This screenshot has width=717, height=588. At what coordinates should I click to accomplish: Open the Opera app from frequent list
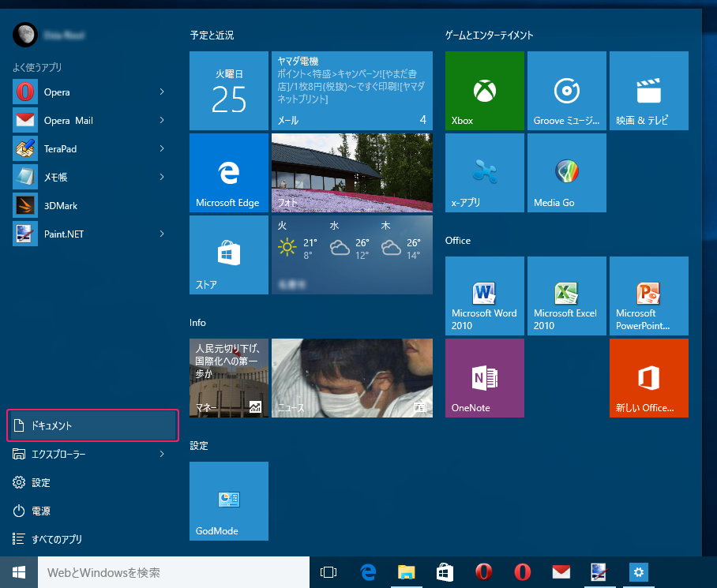(88, 92)
